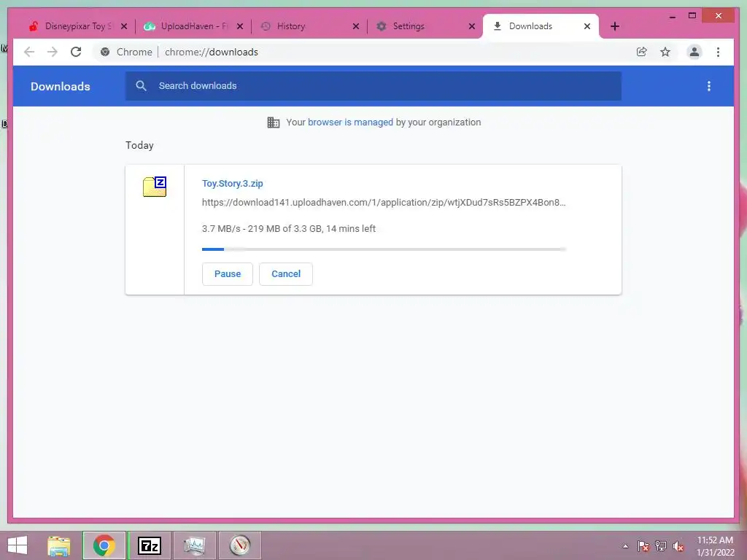Click the Chrome site info icon
The height and width of the screenshot is (560, 747).
pos(105,52)
